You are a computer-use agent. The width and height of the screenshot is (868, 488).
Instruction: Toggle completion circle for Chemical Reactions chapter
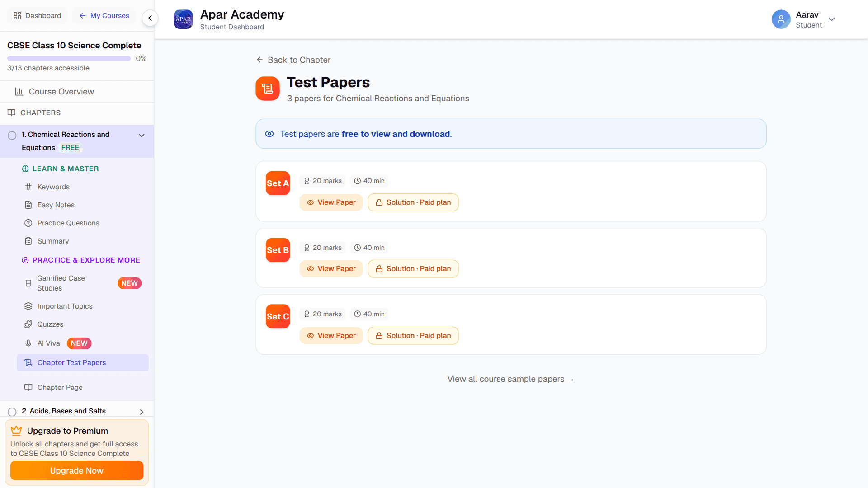[x=12, y=135]
